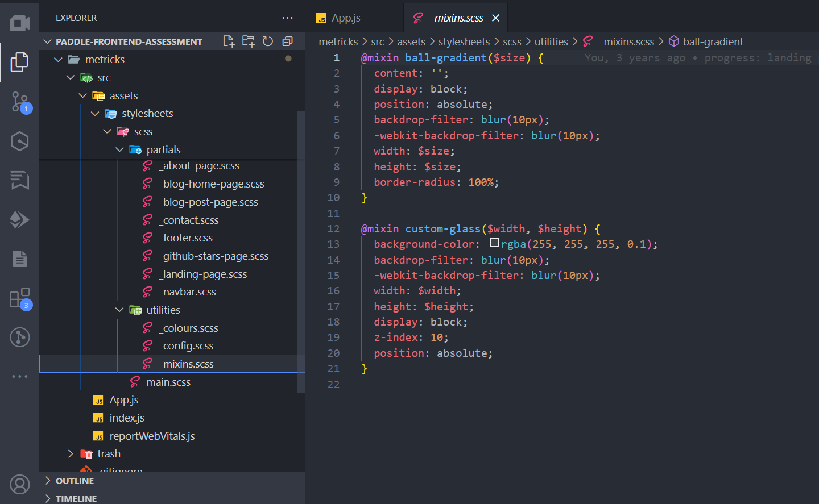Open the Explorer view in activity bar

(x=19, y=63)
